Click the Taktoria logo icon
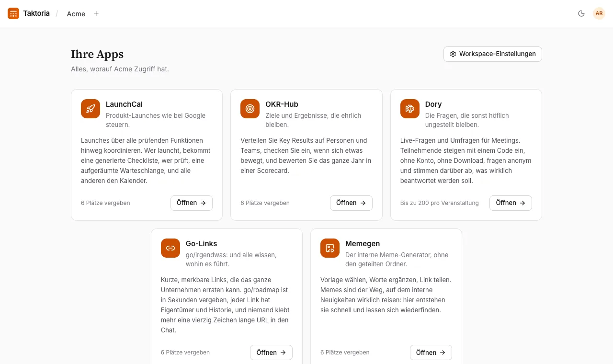 click(13, 13)
